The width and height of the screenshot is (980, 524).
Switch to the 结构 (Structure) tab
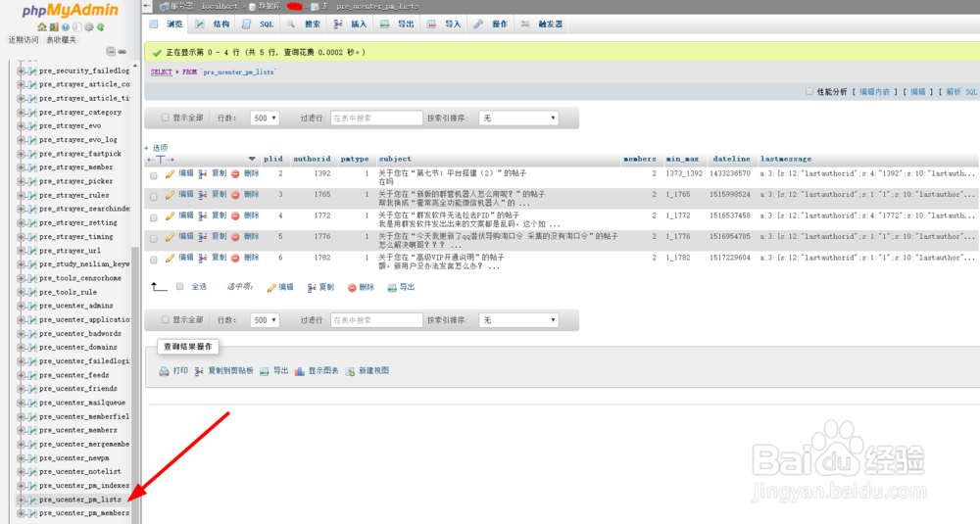213,24
